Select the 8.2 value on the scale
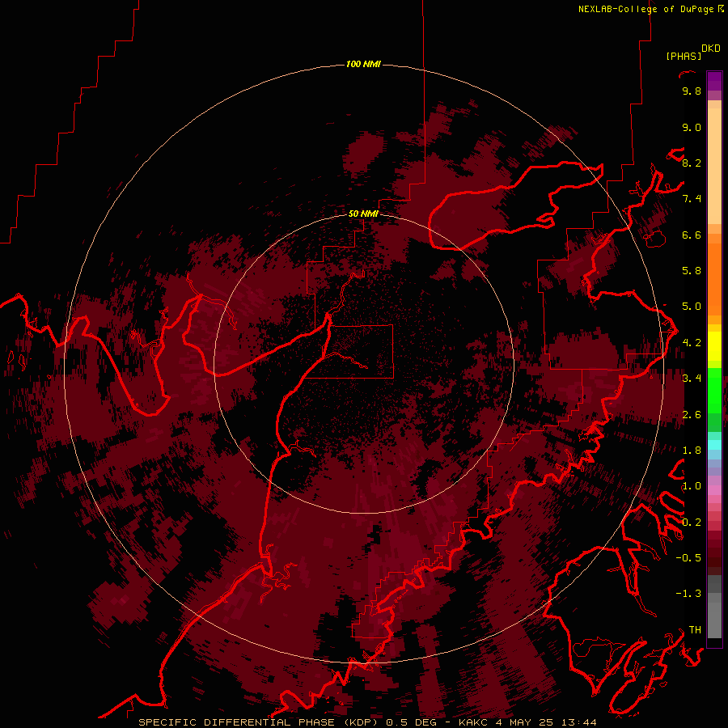728x728 pixels. point(692,163)
